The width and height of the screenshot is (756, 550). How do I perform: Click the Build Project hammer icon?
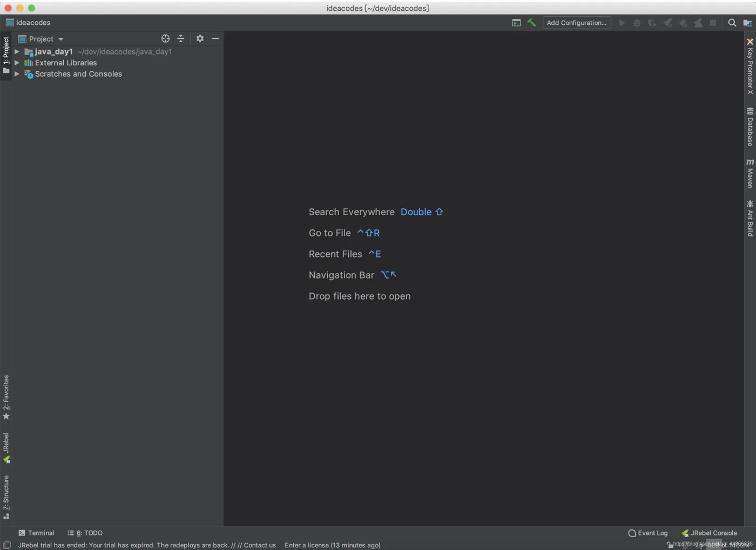(x=531, y=23)
